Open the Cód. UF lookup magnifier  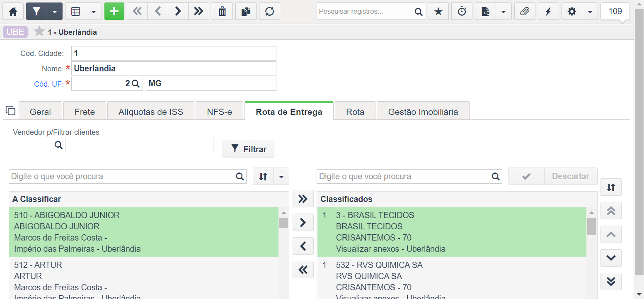coord(136,84)
